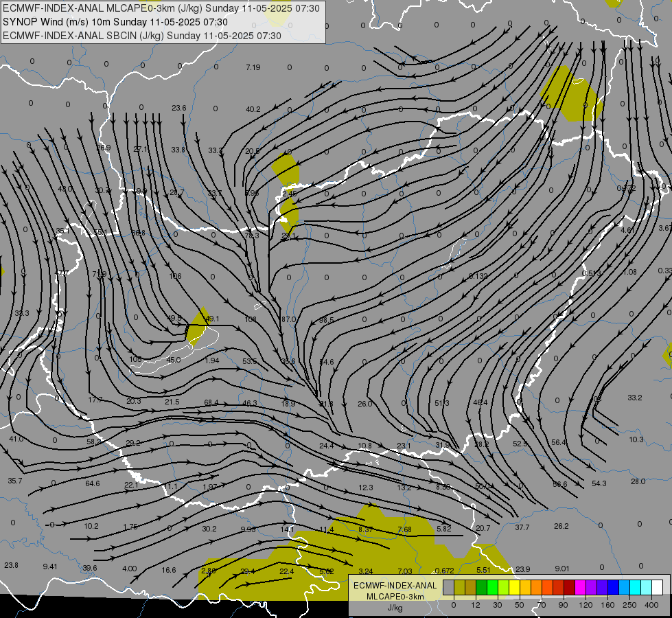The width and height of the screenshot is (672, 618).
Task: Click the 45.0 value on the map
Action: [173, 360]
